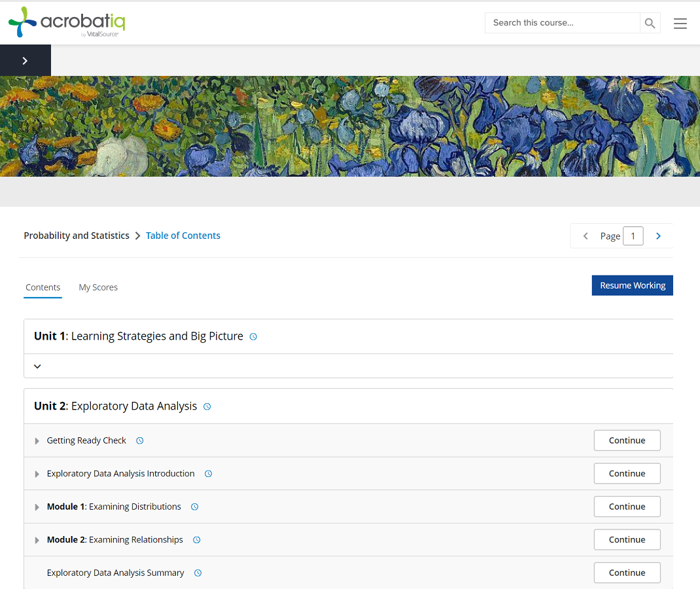Click the clock icon next to Unit 2
Image resolution: width=700 pixels, height=589 pixels.
tap(207, 407)
